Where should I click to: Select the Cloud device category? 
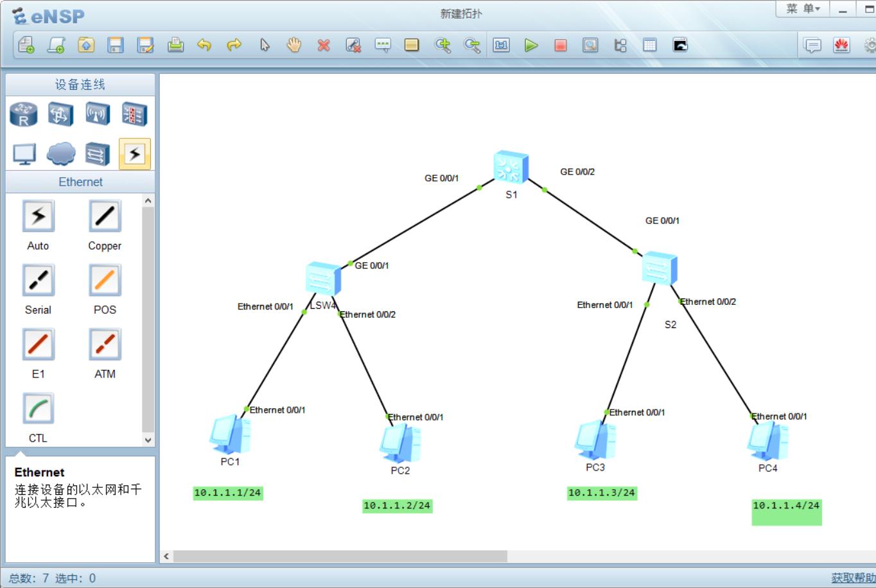click(x=61, y=154)
